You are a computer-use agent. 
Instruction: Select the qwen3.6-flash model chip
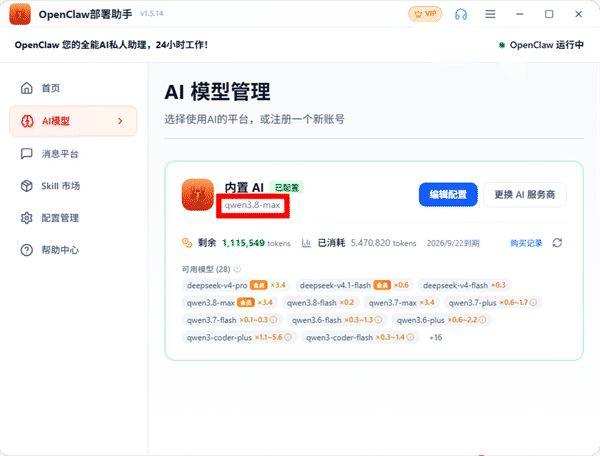click(x=337, y=320)
